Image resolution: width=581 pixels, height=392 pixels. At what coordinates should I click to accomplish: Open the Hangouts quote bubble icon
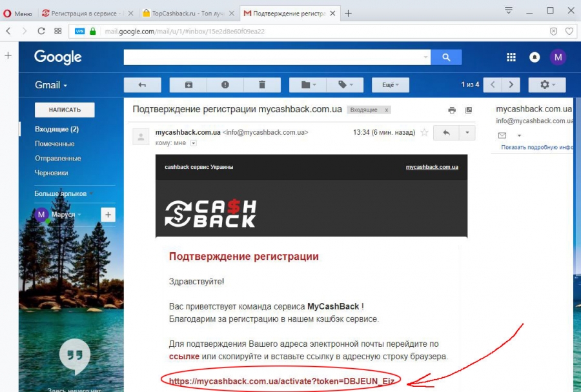click(x=75, y=355)
